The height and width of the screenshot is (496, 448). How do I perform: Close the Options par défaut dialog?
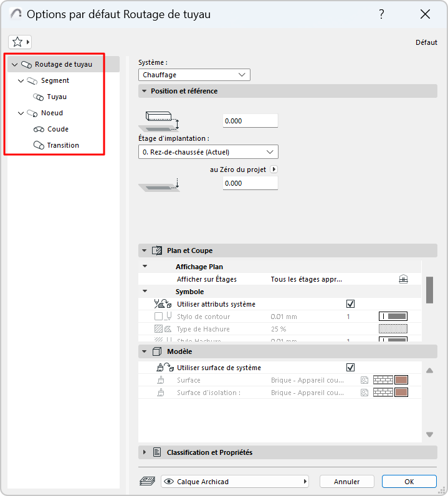tap(425, 14)
